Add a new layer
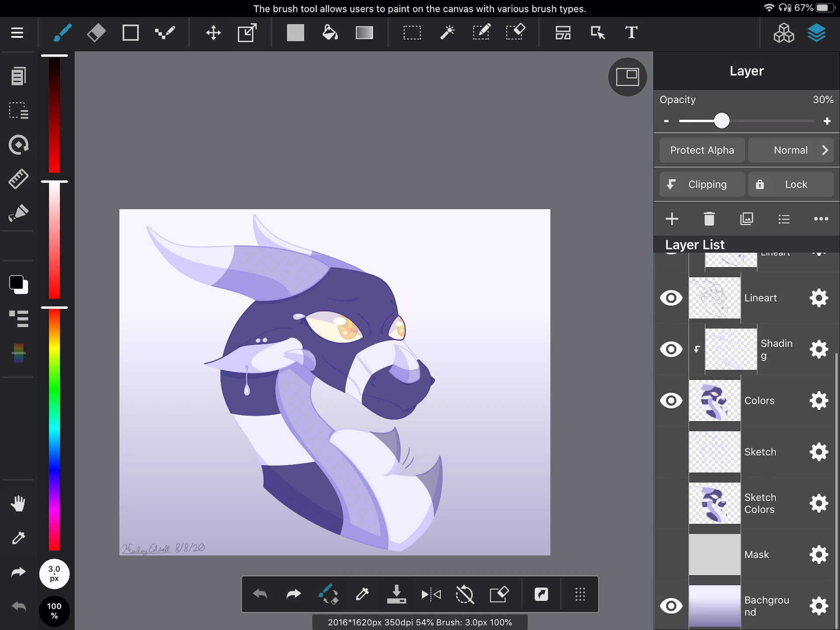Screen dimensions: 840x630 672,219
